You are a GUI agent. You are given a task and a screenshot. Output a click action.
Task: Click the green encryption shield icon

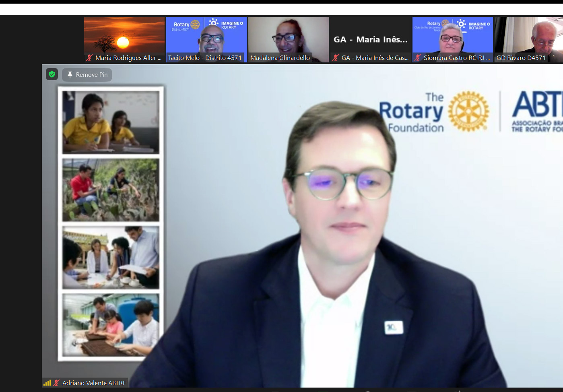tap(52, 74)
